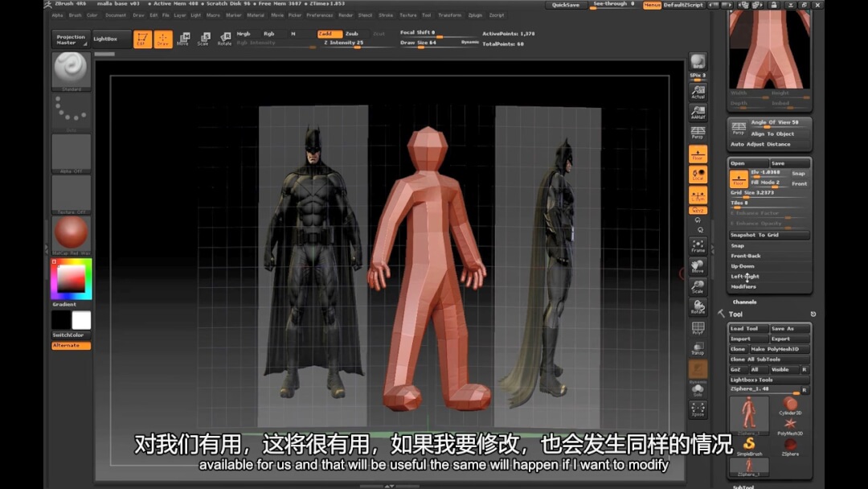The image size is (868, 489).
Task: Select the Standard brush thumbnail
Action: 71,70
